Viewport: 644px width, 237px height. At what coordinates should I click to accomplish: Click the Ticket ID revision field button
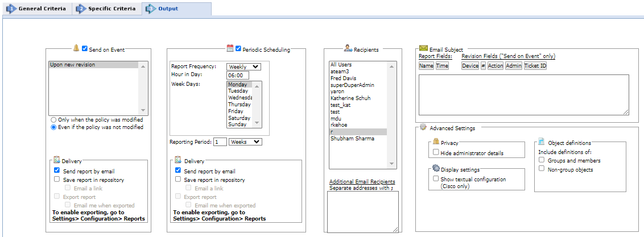tap(535, 66)
